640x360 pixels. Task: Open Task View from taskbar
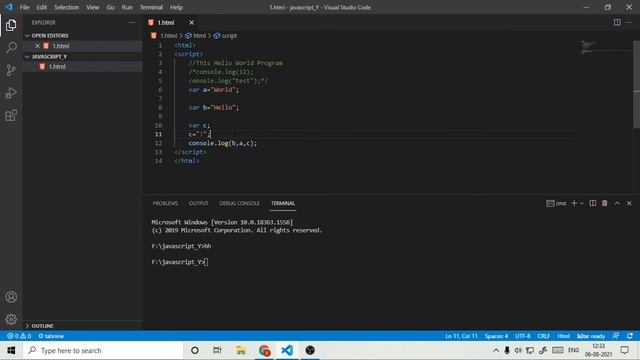pyautogui.click(x=217, y=351)
